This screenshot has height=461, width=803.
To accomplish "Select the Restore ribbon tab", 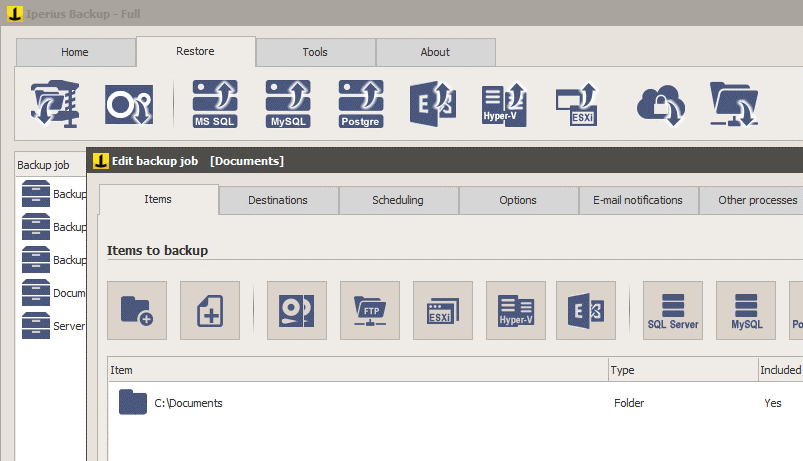I will pos(196,51).
